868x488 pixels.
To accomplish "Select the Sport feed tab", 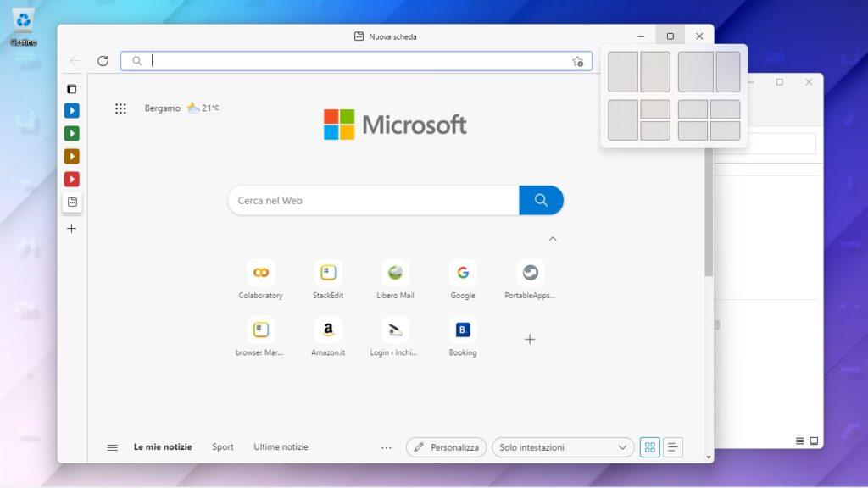I will (x=223, y=447).
